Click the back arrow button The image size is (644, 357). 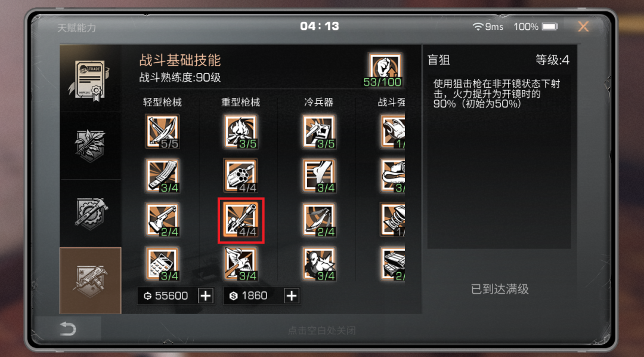click(68, 329)
